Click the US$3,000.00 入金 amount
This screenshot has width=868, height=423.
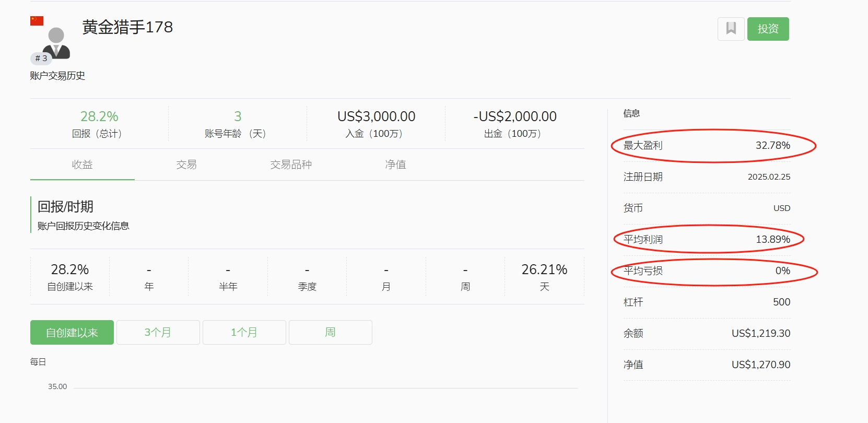376,116
